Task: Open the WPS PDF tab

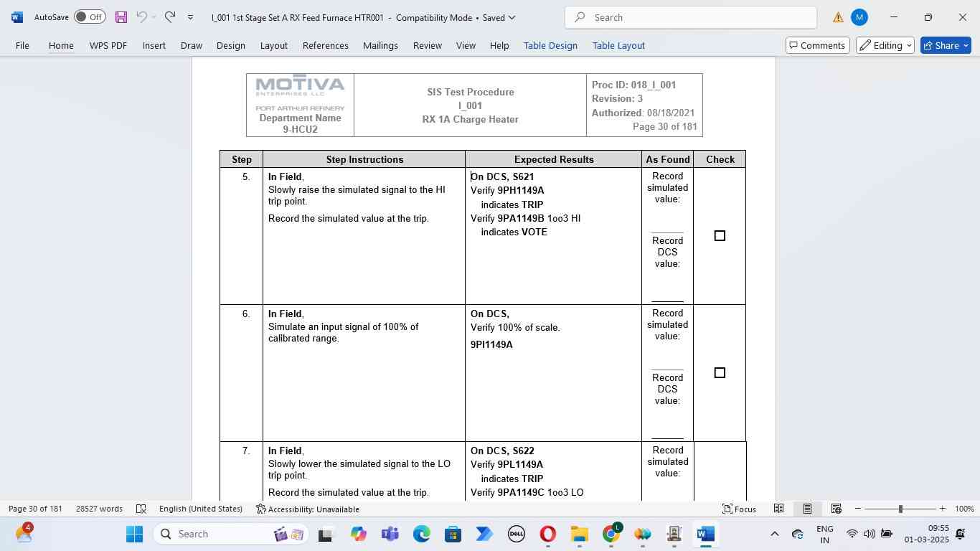Action: click(x=108, y=45)
